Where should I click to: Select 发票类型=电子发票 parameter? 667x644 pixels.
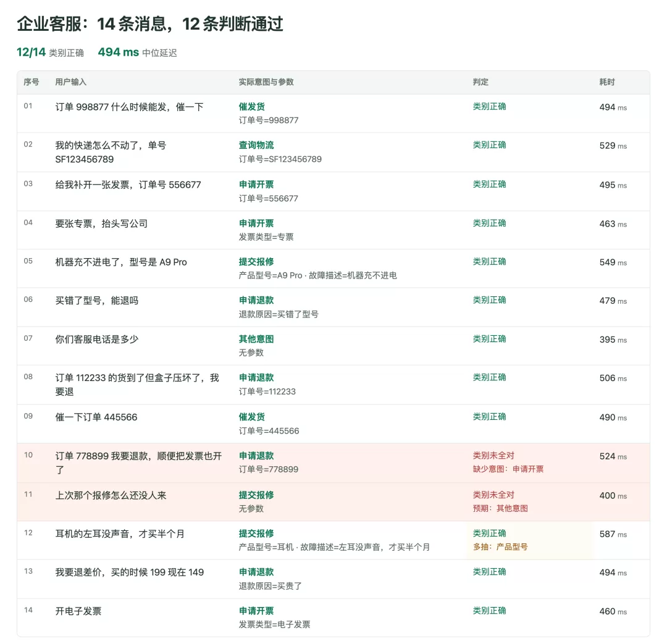click(x=274, y=624)
